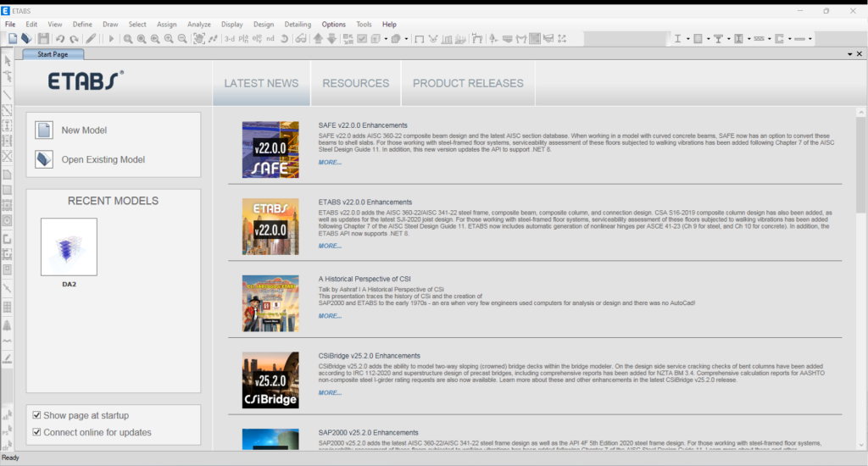This screenshot has width=868, height=466.
Task: Expand the I-section frame dropdown arrow
Action: coord(687,39)
